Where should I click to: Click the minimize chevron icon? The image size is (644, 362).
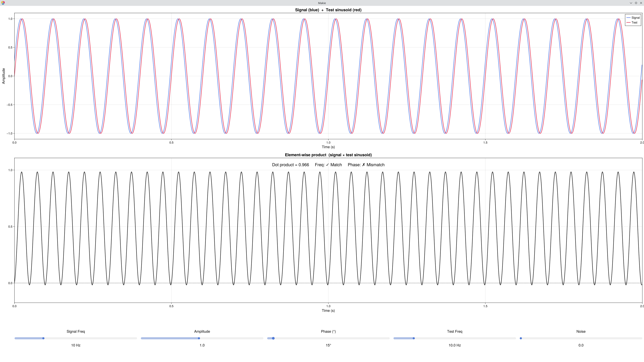point(631,3)
